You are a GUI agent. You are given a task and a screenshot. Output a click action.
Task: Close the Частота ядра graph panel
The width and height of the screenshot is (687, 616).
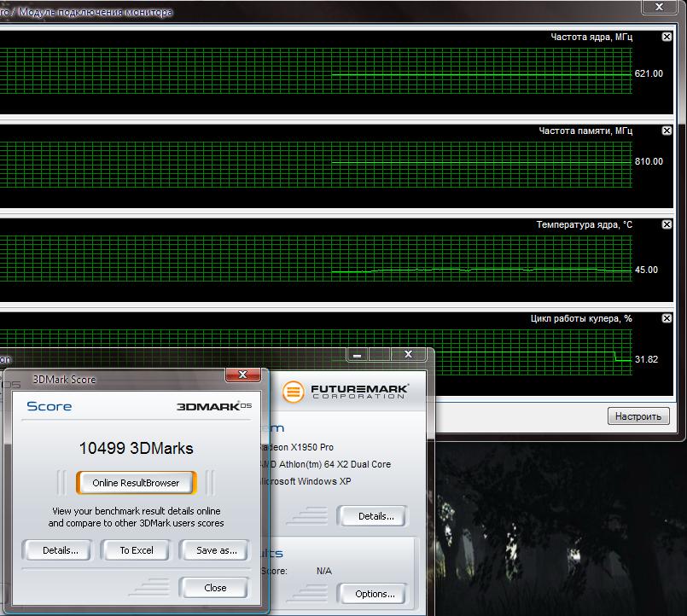click(x=667, y=37)
